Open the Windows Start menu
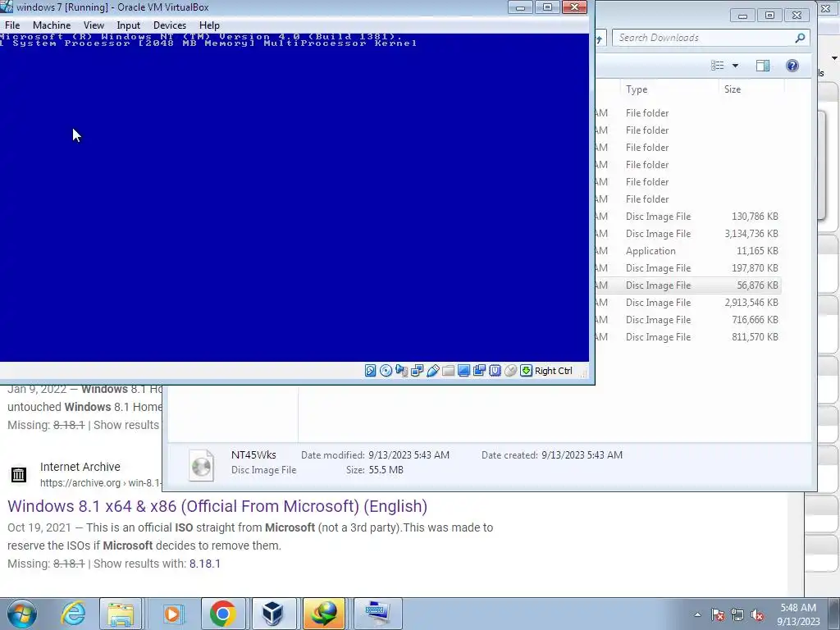 21,614
